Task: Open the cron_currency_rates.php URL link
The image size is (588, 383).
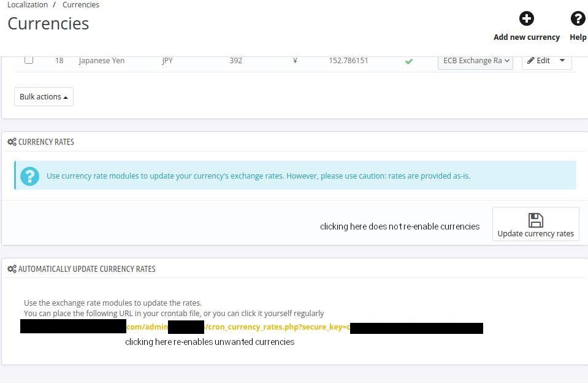Action: tap(276, 328)
